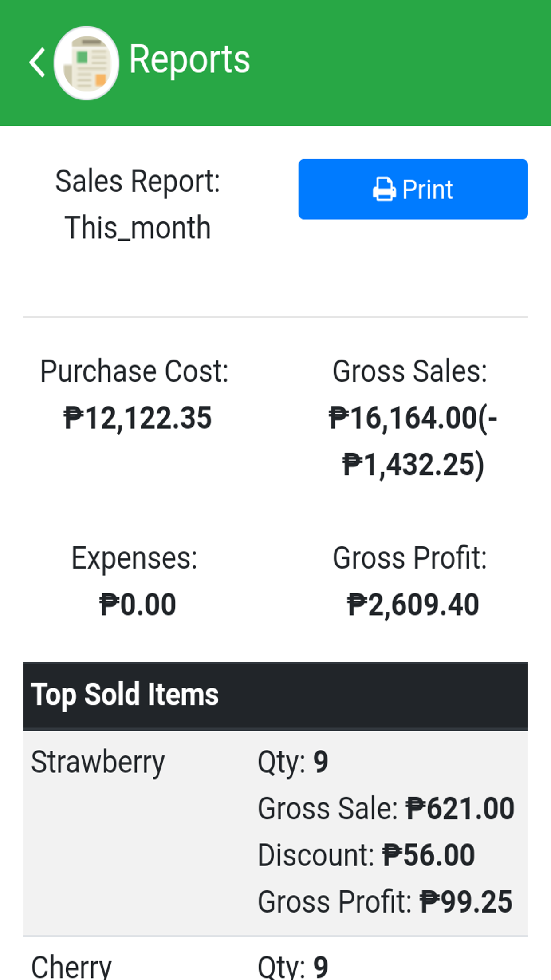Click the Purchase Cost label
The image size is (551, 980).
click(x=134, y=371)
